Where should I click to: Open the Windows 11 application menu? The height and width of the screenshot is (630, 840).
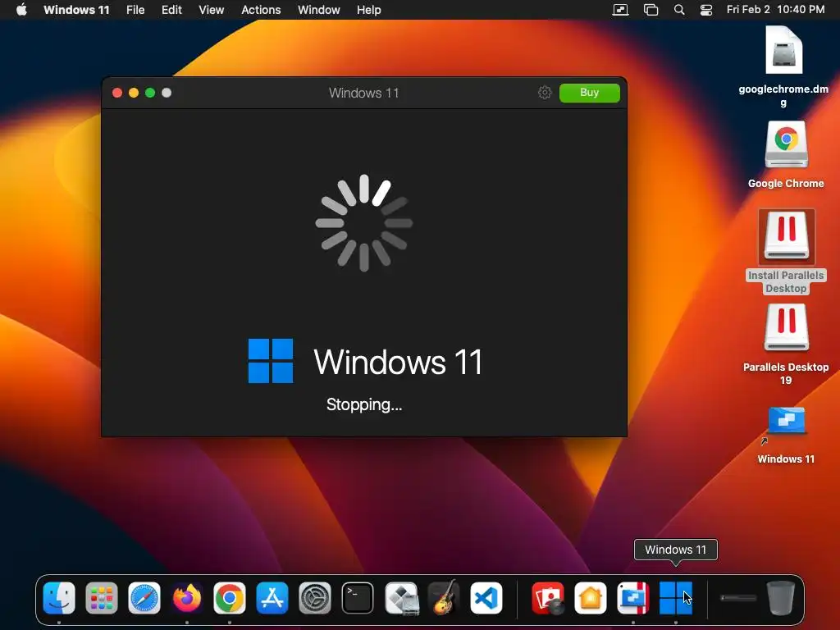(76, 10)
